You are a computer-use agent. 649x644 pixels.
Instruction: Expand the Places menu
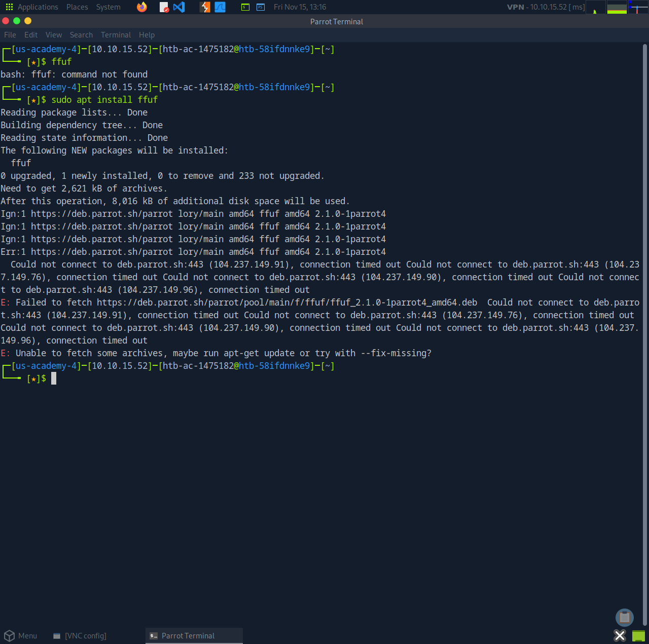coord(77,7)
